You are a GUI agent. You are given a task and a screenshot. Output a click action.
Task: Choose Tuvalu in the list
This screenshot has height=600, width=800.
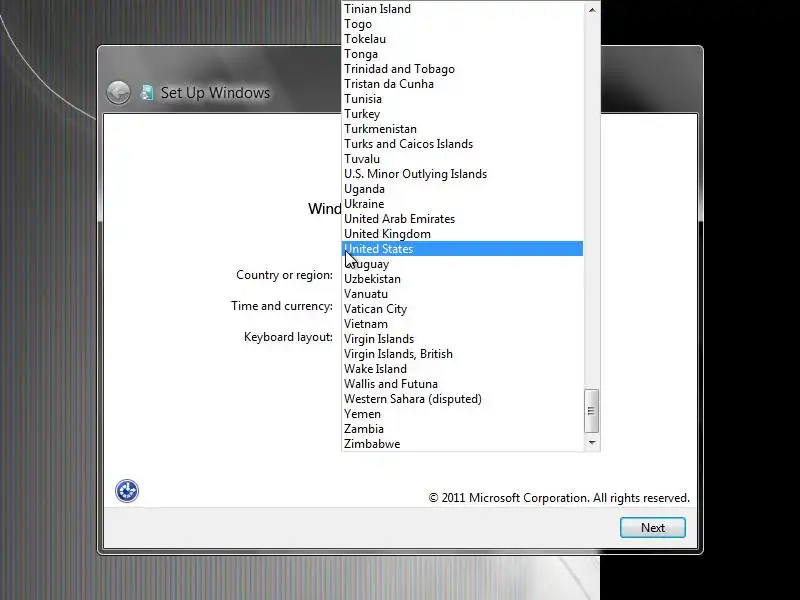[x=462, y=159]
